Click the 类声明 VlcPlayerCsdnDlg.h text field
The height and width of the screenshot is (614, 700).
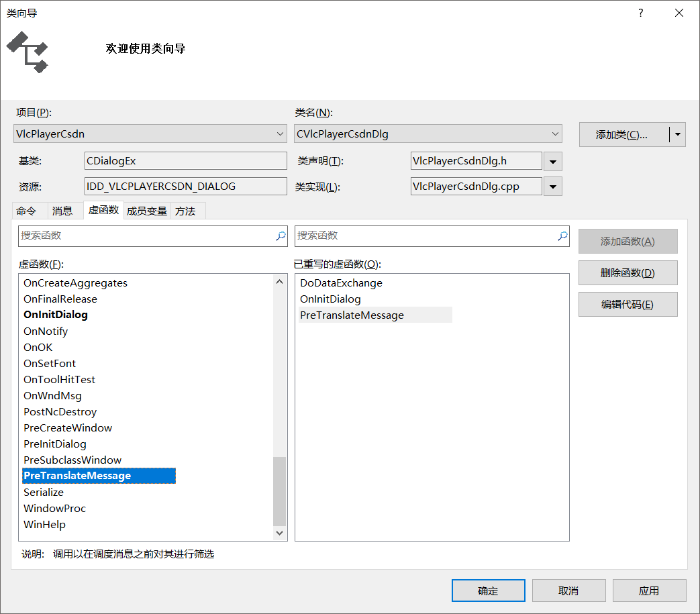477,160
